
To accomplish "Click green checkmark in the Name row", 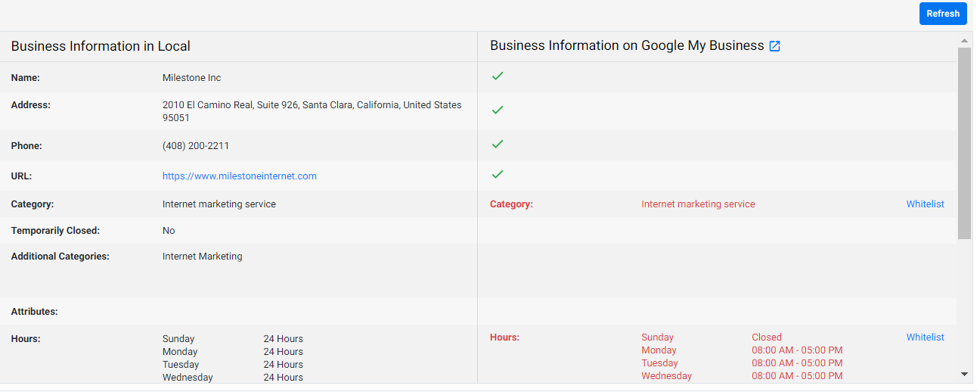I will pos(498,76).
